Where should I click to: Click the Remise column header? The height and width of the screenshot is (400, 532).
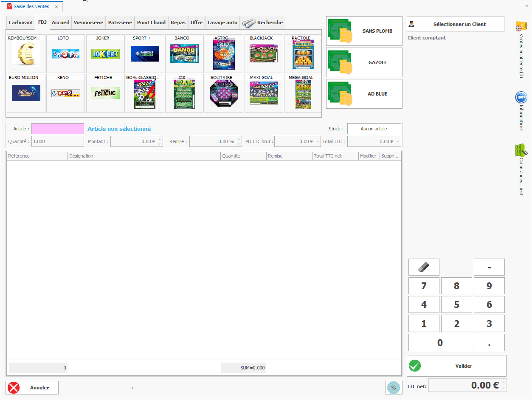tap(289, 156)
